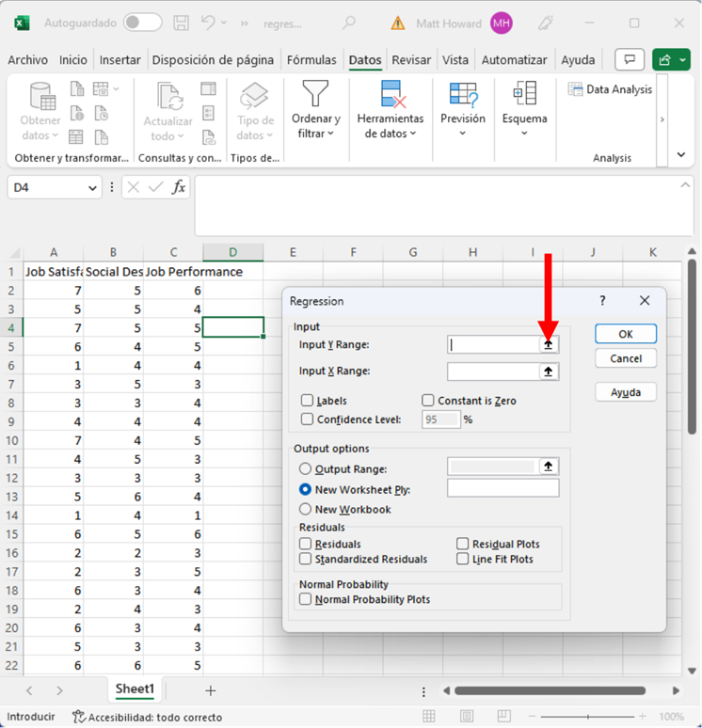The image size is (702, 728).
Task: Toggle the Autoguardado switch
Action: coord(142,23)
